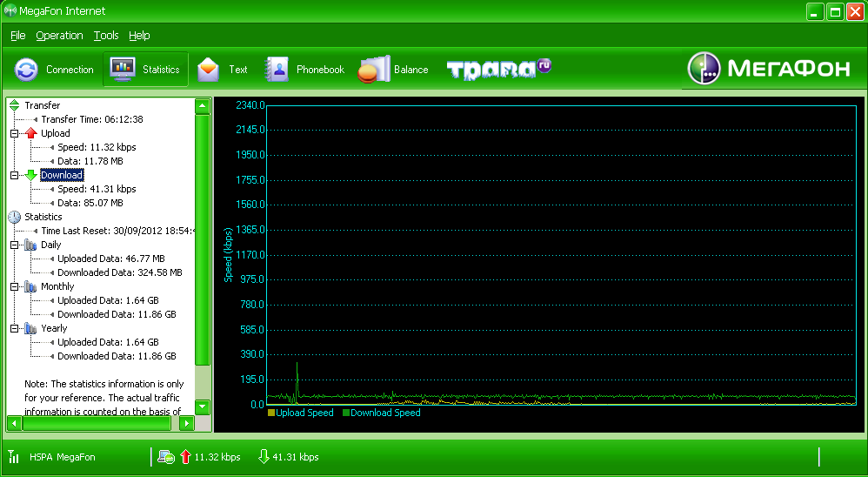Click the Daily chart icon in tree
Viewport: 868px width, 477px height.
pyautogui.click(x=31, y=245)
